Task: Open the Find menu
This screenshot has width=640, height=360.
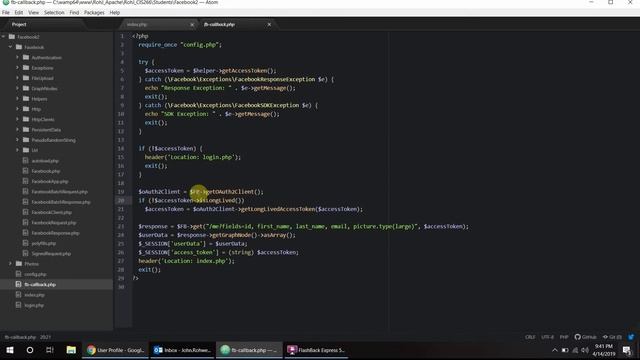Action: tap(74, 13)
